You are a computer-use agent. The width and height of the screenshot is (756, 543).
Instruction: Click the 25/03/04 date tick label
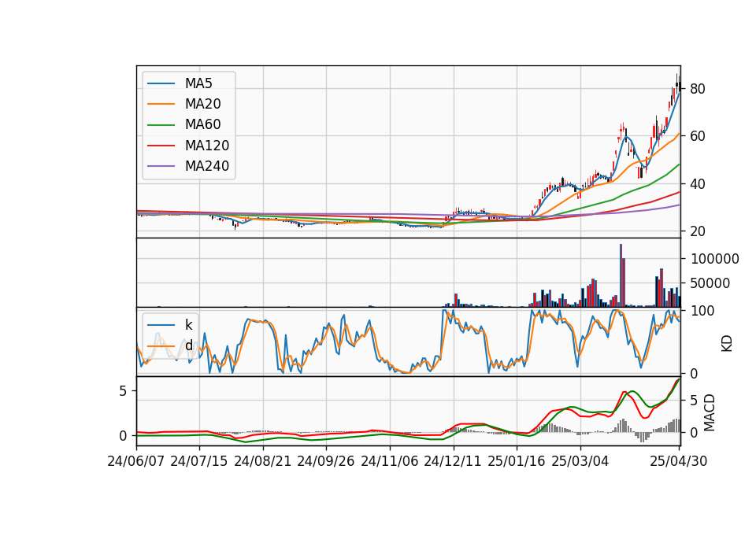[x=580, y=461]
